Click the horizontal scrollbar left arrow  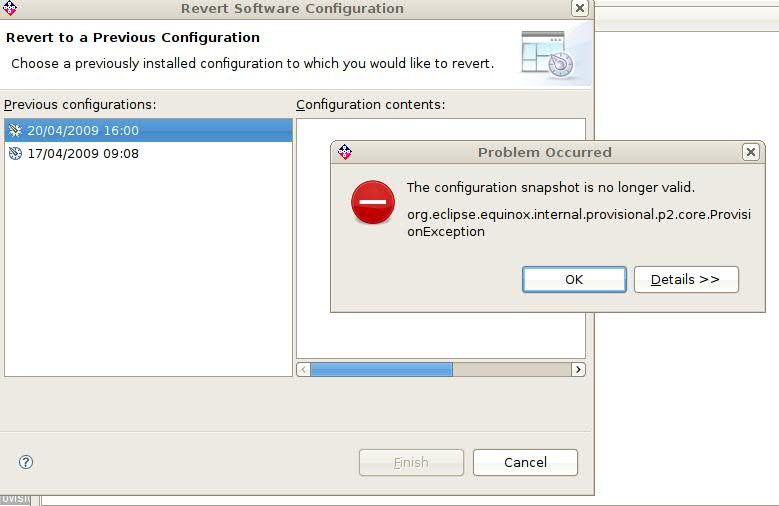tap(304, 369)
